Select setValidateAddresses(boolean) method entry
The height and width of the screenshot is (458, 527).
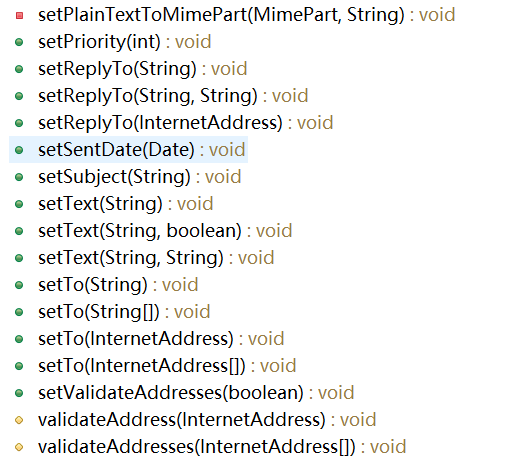point(196,393)
